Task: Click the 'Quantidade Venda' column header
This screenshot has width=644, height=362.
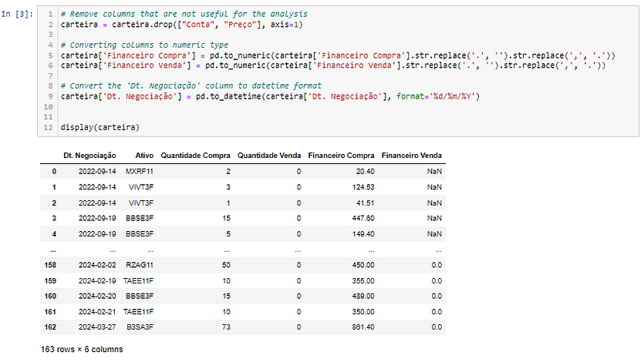Action: click(269, 156)
